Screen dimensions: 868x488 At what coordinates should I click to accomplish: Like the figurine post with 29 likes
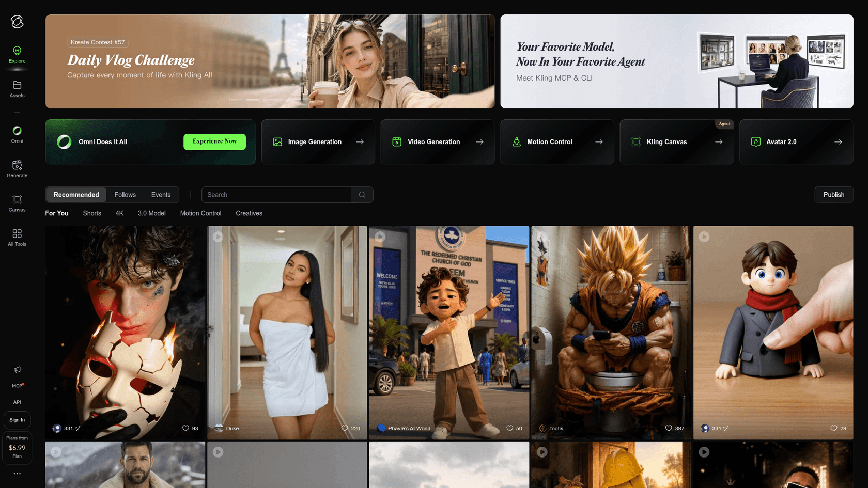(x=833, y=428)
